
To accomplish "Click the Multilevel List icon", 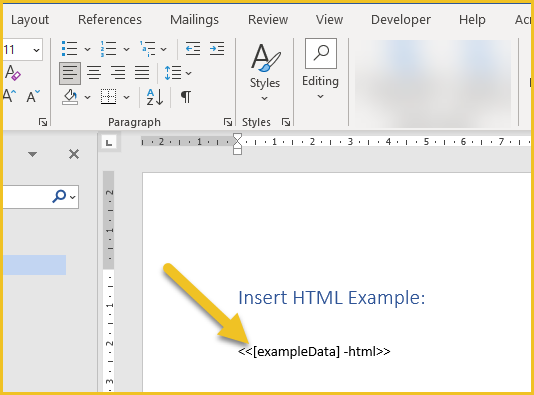I will [147, 49].
